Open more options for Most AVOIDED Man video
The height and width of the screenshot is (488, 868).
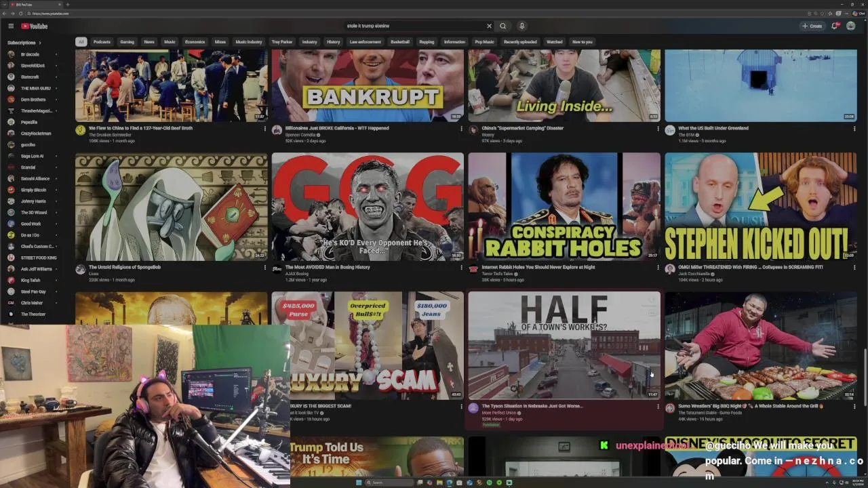coord(461,267)
